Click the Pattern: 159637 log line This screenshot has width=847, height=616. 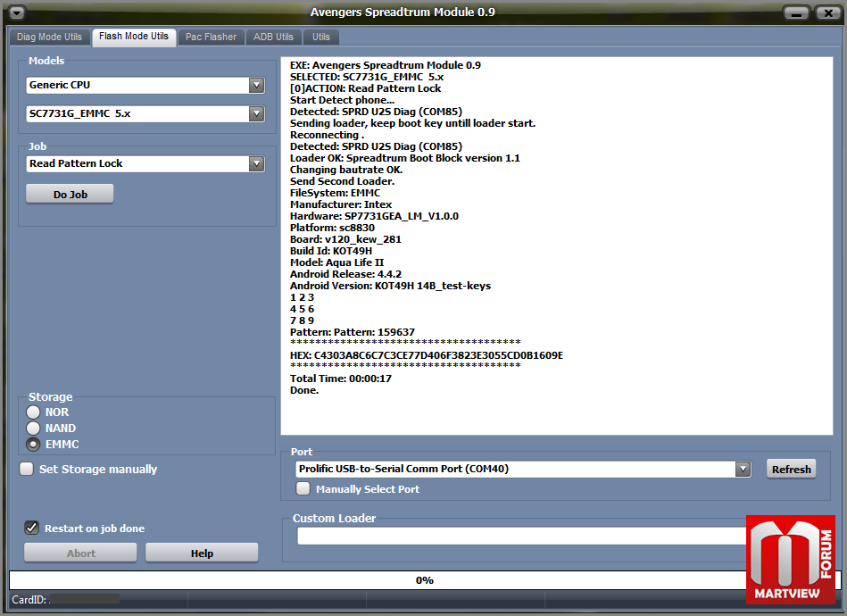[353, 332]
